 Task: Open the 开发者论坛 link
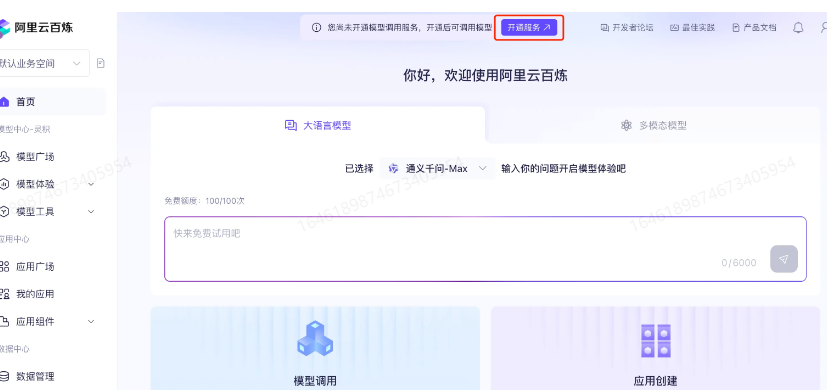click(x=627, y=27)
